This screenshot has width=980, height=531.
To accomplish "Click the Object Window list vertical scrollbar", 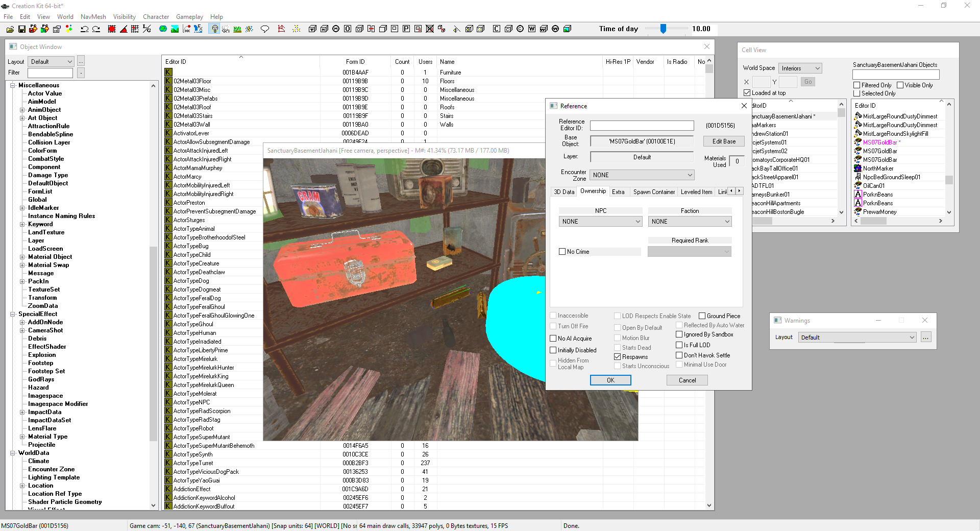I will pos(709,283).
